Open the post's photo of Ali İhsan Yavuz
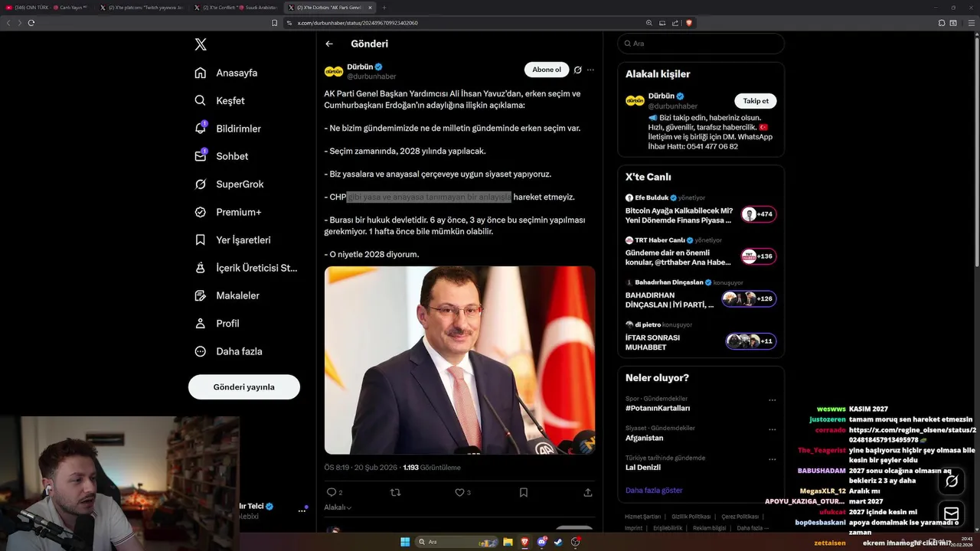The image size is (980, 551). (459, 360)
